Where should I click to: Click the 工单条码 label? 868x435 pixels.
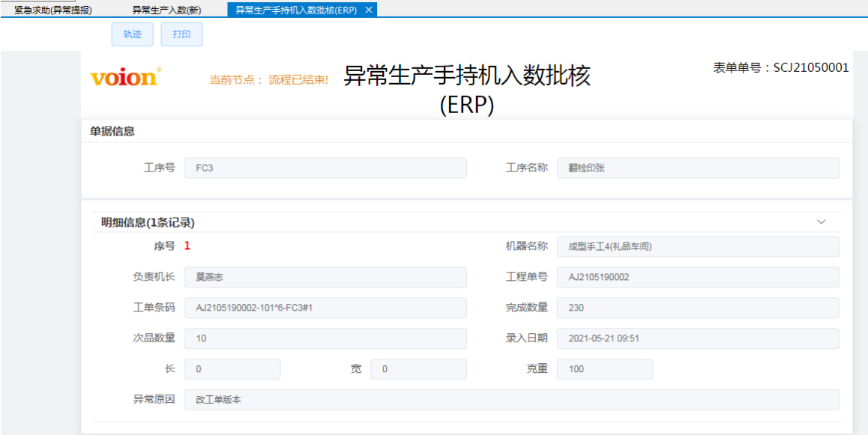pyautogui.click(x=154, y=308)
